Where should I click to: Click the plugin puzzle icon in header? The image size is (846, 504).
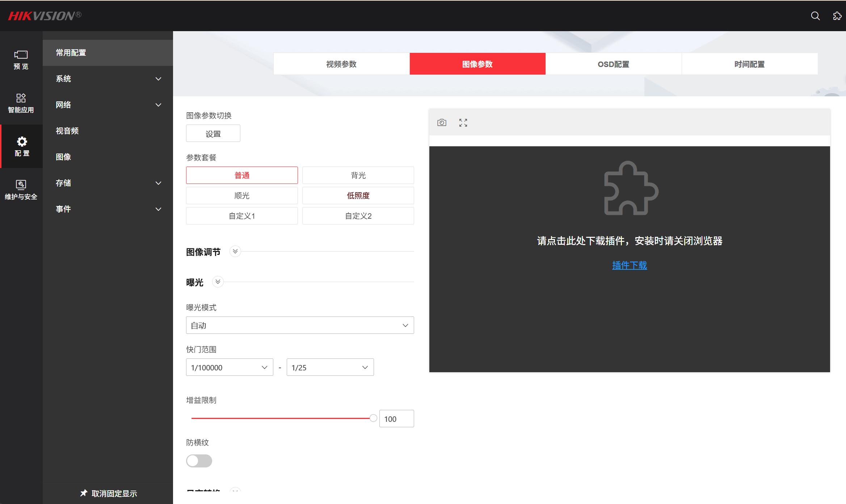837,16
